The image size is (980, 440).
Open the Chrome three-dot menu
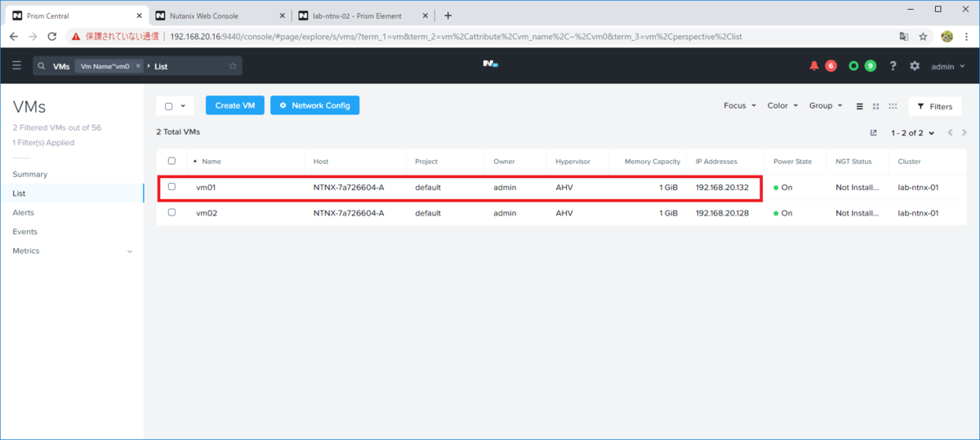point(966,37)
